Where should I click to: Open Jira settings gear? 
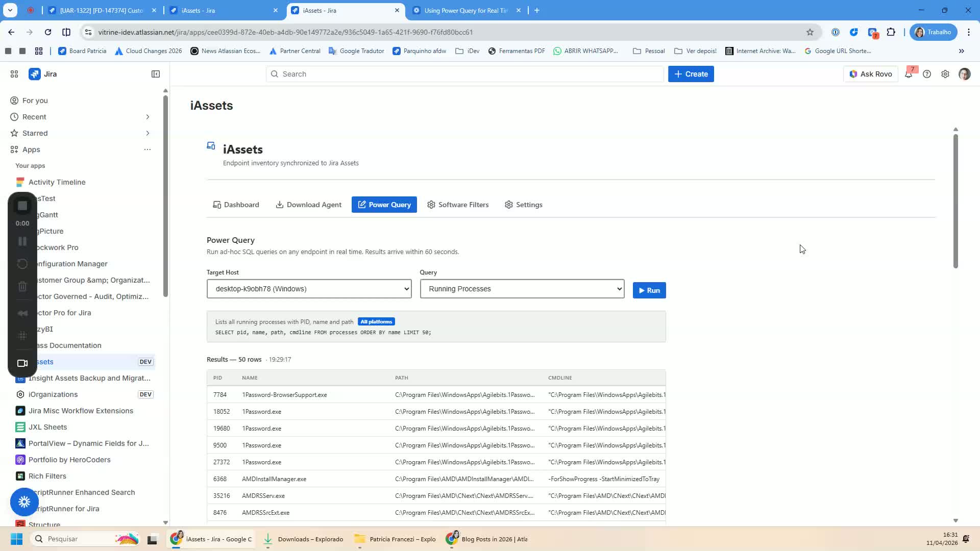pos(945,74)
